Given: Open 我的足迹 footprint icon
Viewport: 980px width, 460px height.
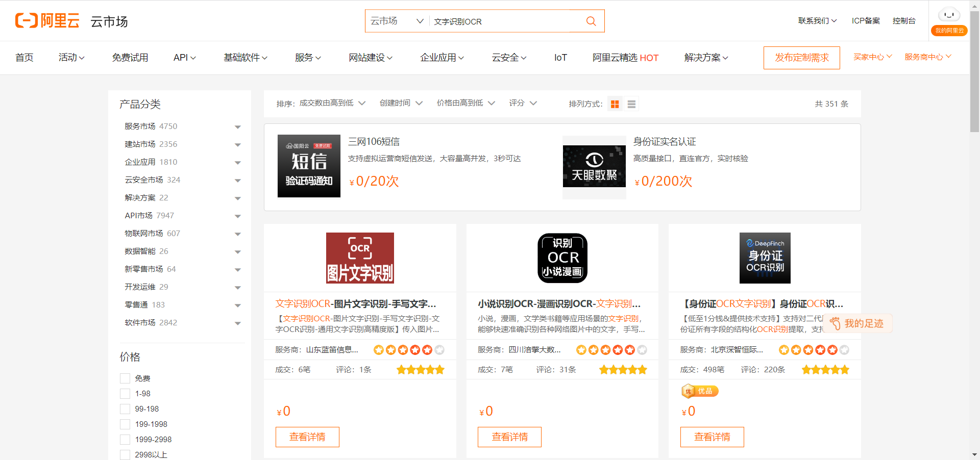Looking at the screenshot, I should (x=835, y=323).
